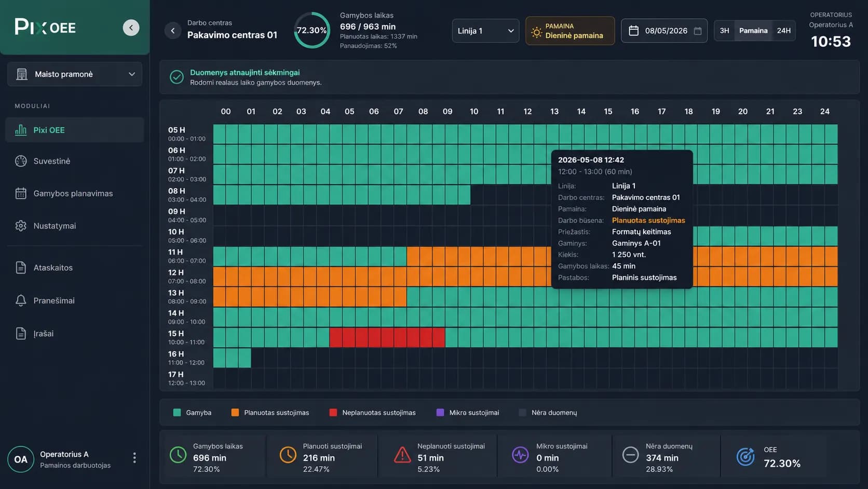Click the date field 08/05/2026
Screen dimensions: 868x489
pos(664,31)
